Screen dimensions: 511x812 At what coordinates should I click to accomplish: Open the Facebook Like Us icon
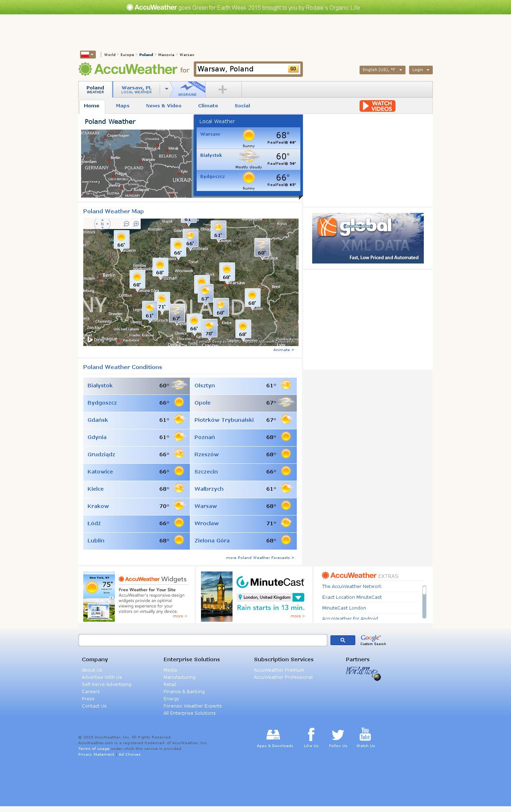pyautogui.click(x=311, y=735)
